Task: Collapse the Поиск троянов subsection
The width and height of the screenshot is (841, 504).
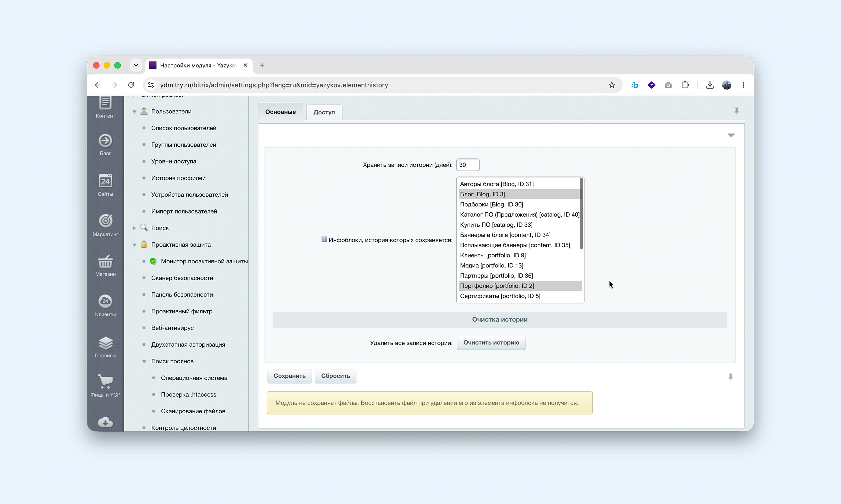Action: coord(144,361)
